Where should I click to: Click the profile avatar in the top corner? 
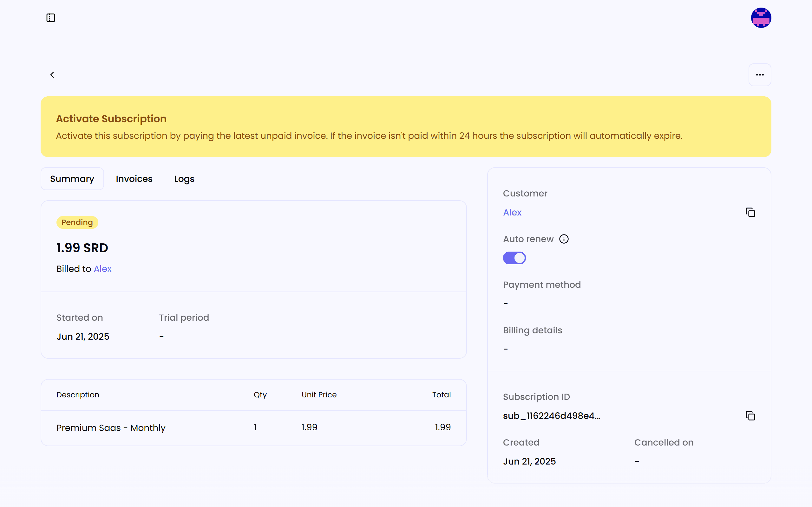(761, 17)
